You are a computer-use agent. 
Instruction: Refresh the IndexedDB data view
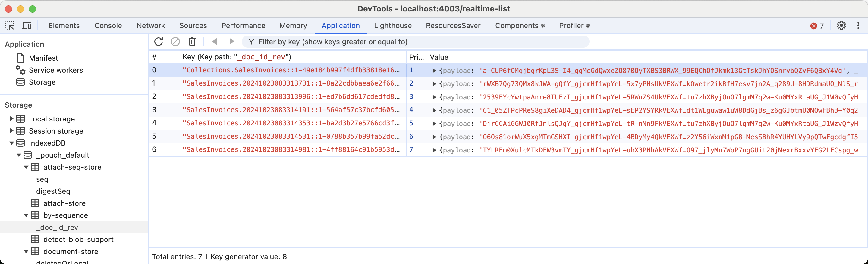(x=158, y=42)
